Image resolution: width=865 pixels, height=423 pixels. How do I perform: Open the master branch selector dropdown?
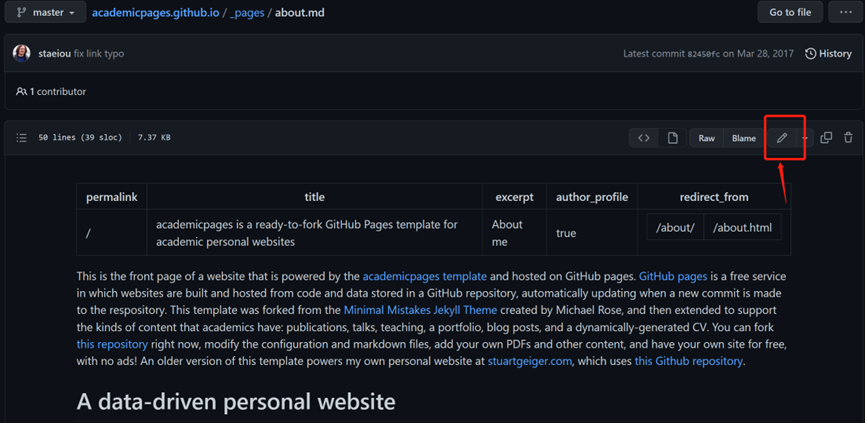pyautogui.click(x=45, y=12)
